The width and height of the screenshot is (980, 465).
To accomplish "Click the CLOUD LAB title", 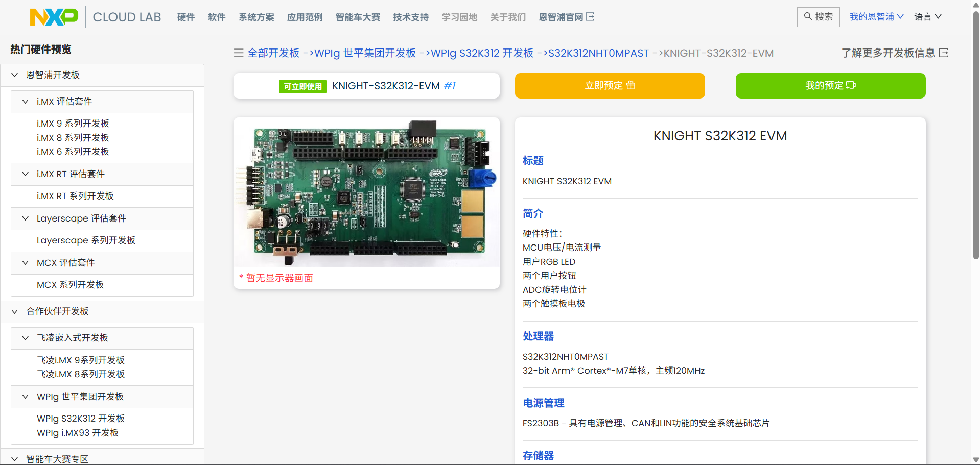I will click(x=127, y=17).
